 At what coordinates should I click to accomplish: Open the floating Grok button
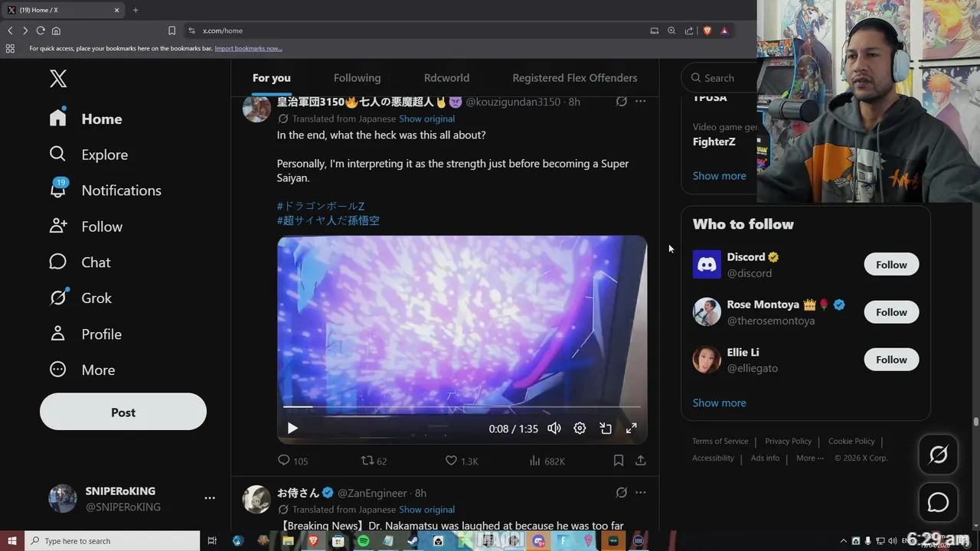click(x=938, y=455)
